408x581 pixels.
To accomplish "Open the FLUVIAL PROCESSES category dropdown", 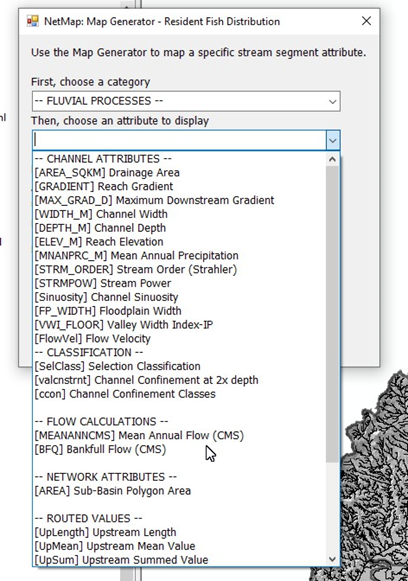I will (x=186, y=101).
